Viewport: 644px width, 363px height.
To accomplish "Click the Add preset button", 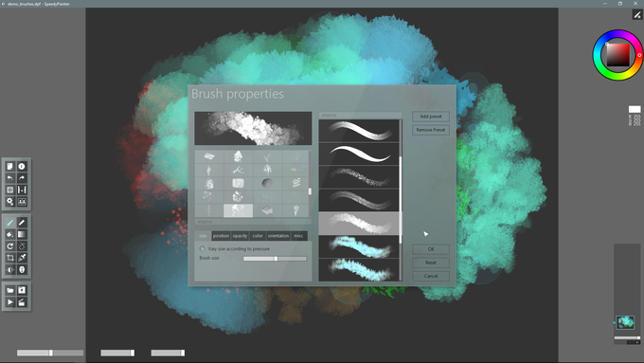I will click(x=430, y=117).
